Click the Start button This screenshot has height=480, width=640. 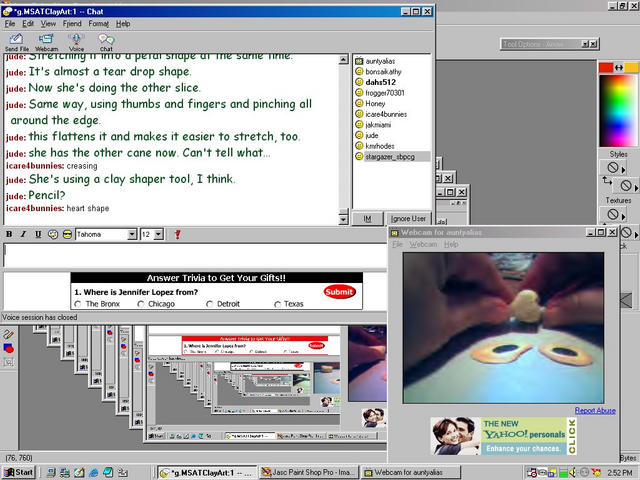(x=19, y=472)
